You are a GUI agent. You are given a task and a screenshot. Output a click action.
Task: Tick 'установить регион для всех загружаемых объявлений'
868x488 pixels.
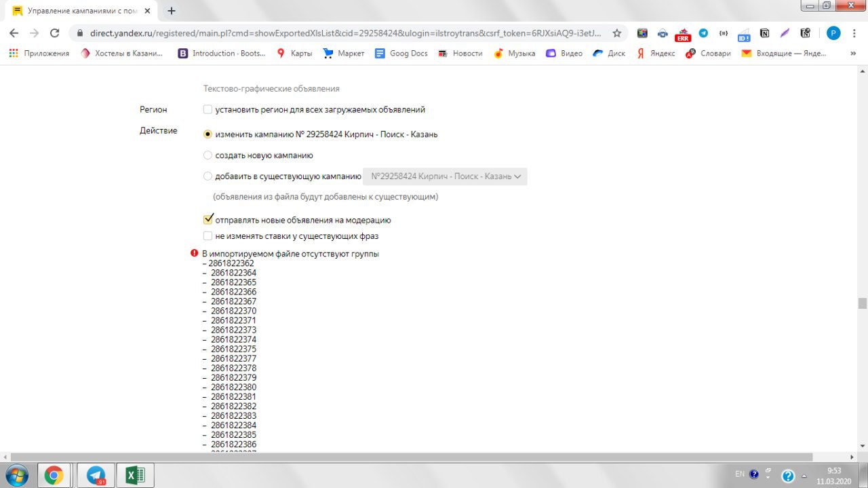tap(208, 109)
